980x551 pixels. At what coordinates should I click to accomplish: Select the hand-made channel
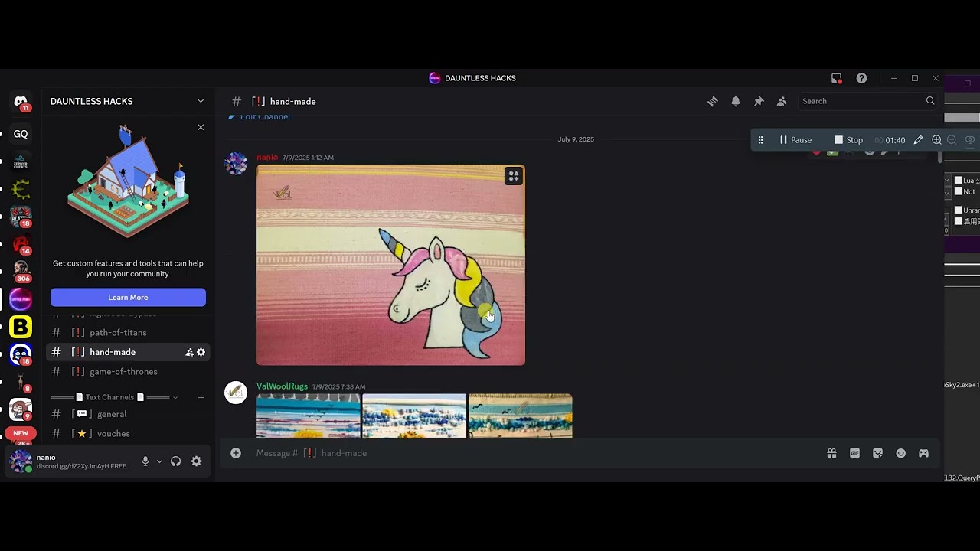(x=128, y=352)
